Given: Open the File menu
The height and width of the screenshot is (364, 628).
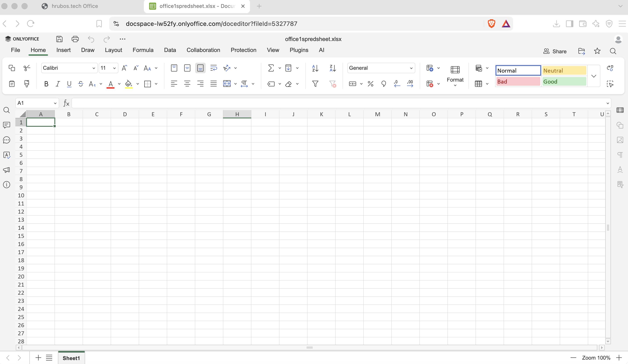Looking at the screenshot, I should pyautogui.click(x=15, y=50).
